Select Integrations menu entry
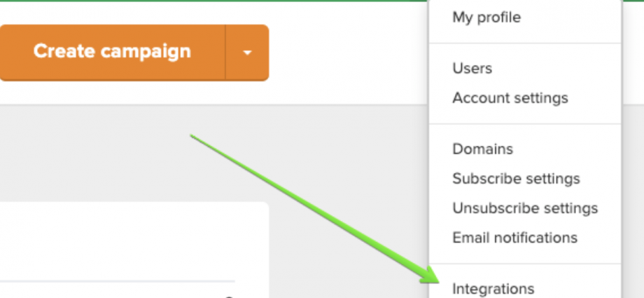 pyautogui.click(x=493, y=288)
